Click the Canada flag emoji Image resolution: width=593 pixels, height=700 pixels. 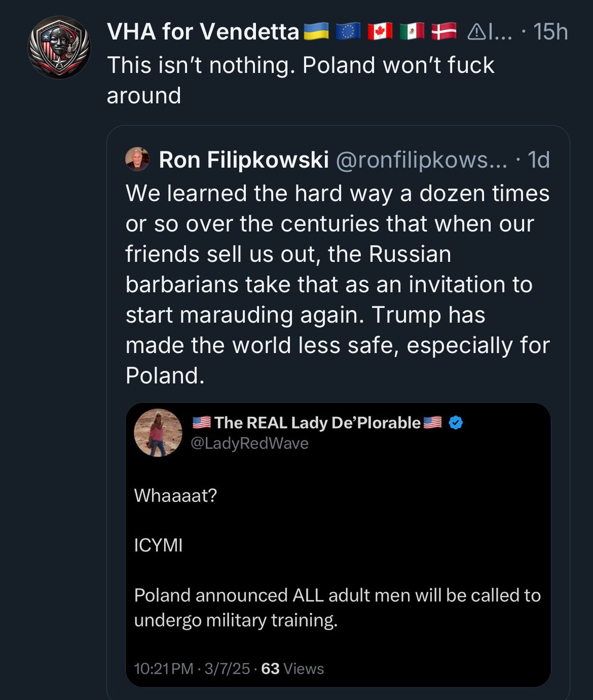(380, 32)
